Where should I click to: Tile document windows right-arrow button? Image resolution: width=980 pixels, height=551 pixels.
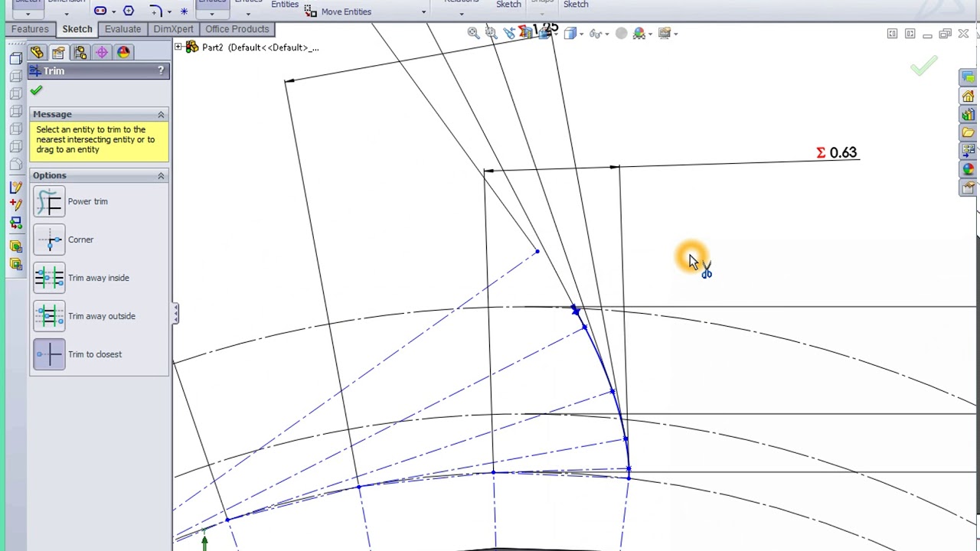[x=910, y=34]
